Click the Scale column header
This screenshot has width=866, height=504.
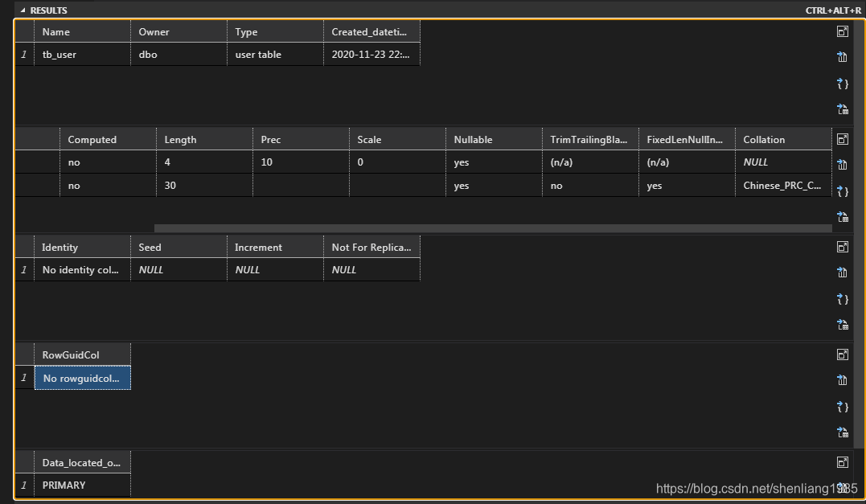pos(398,139)
